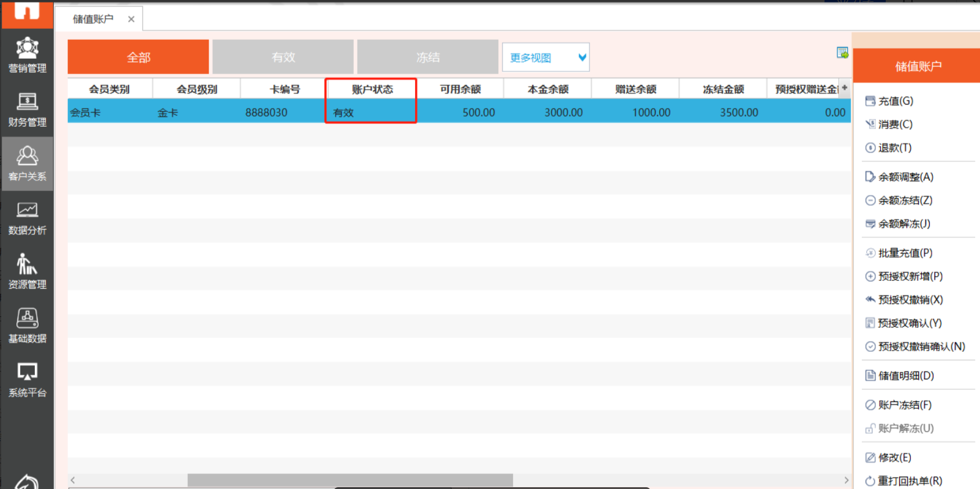Click 余额冻结(Z) in the action panel

click(905, 200)
